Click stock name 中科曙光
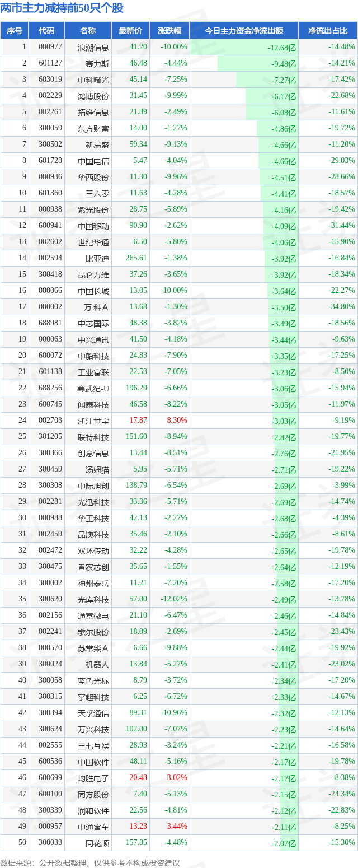This screenshot has height=868, width=358. click(93, 80)
